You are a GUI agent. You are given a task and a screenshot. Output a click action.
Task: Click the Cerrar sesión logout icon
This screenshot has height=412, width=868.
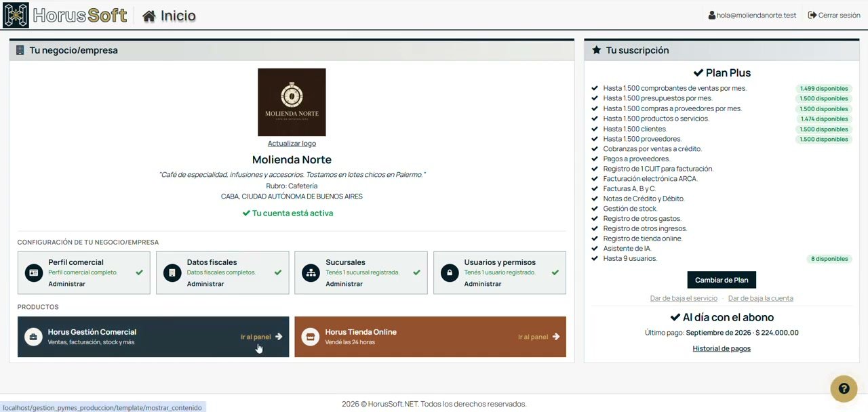point(812,15)
